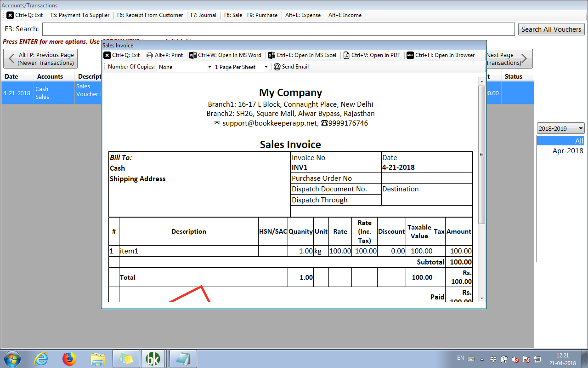Open the 2018-2019 financial year dropdown

pyautogui.click(x=560, y=128)
